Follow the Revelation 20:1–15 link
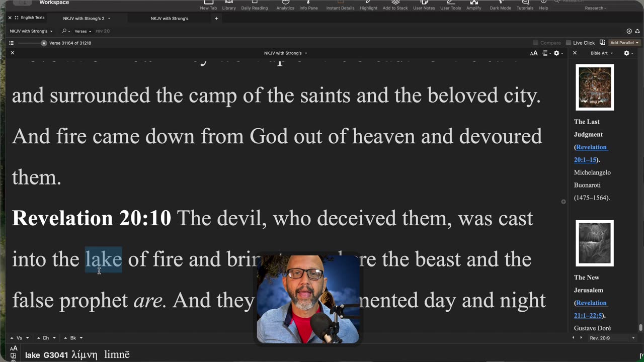The image size is (644, 362). pos(591,153)
